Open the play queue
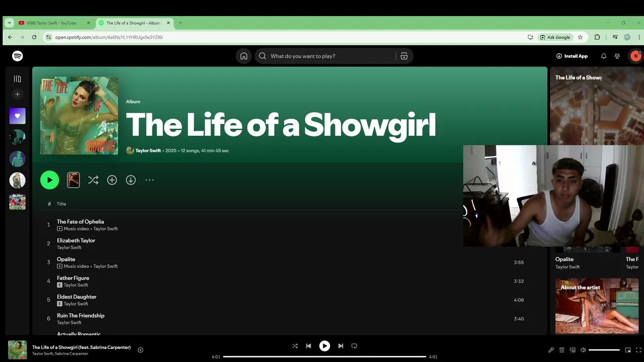This screenshot has height=362, width=644. (562, 350)
